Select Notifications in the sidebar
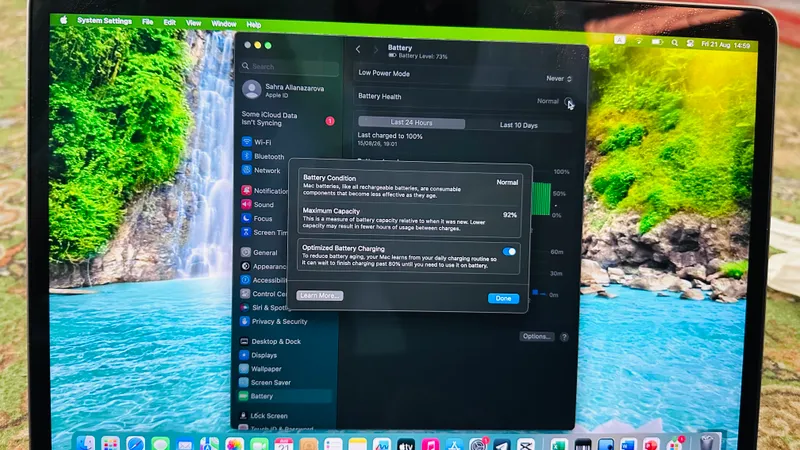800x450 pixels. click(x=266, y=190)
